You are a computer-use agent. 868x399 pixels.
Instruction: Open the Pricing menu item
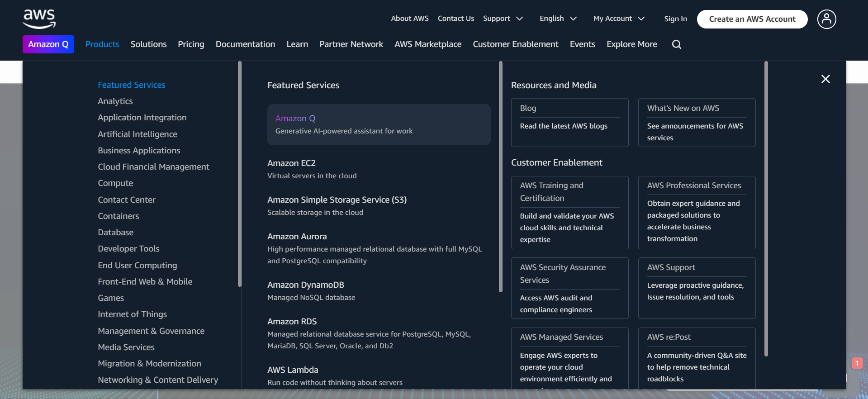point(191,44)
